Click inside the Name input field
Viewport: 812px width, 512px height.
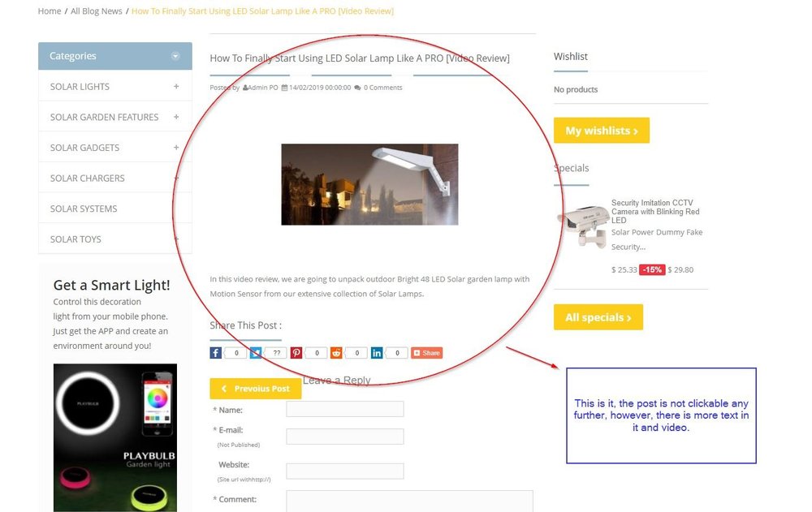[x=344, y=409]
